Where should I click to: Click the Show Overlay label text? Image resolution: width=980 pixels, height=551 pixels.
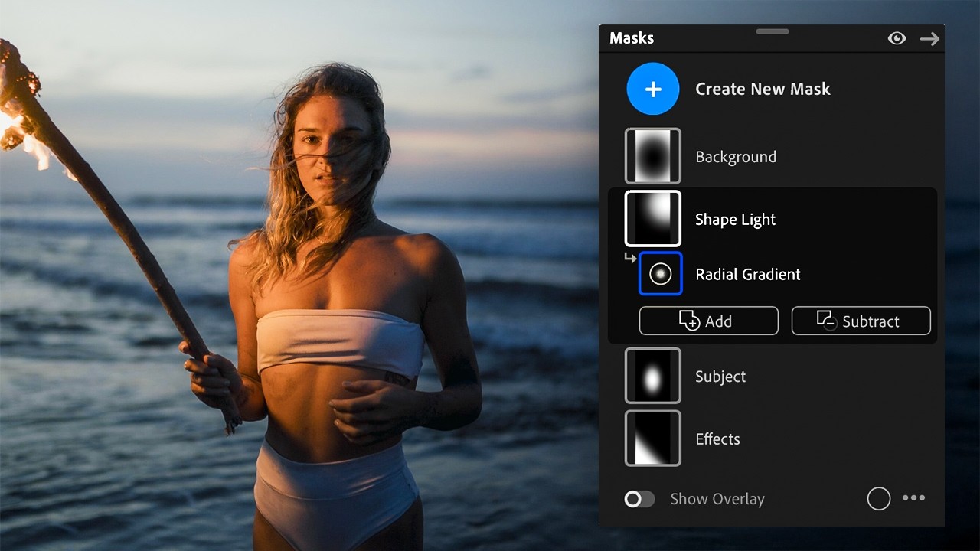717,499
